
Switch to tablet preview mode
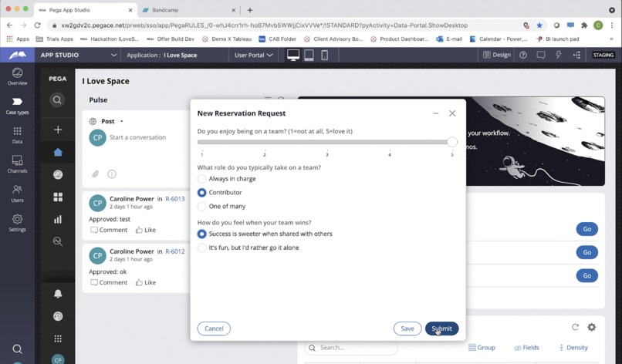pos(309,55)
